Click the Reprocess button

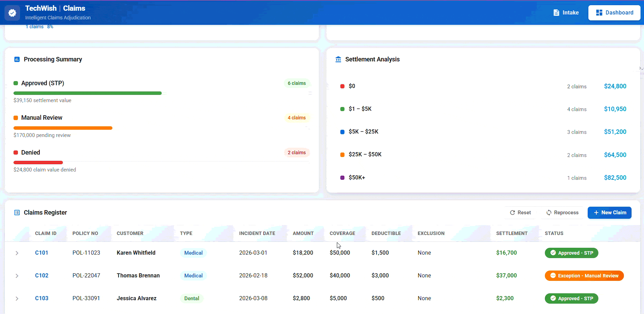(x=562, y=213)
